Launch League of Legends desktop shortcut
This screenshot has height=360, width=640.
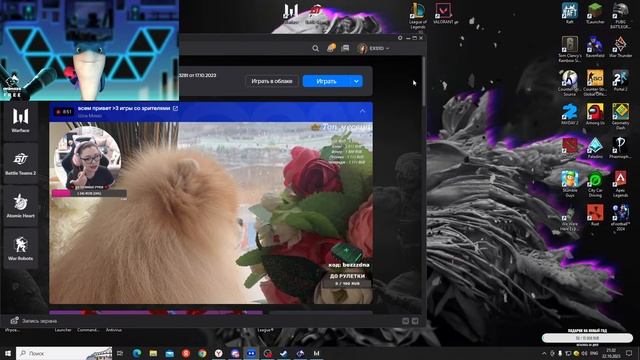[418, 16]
